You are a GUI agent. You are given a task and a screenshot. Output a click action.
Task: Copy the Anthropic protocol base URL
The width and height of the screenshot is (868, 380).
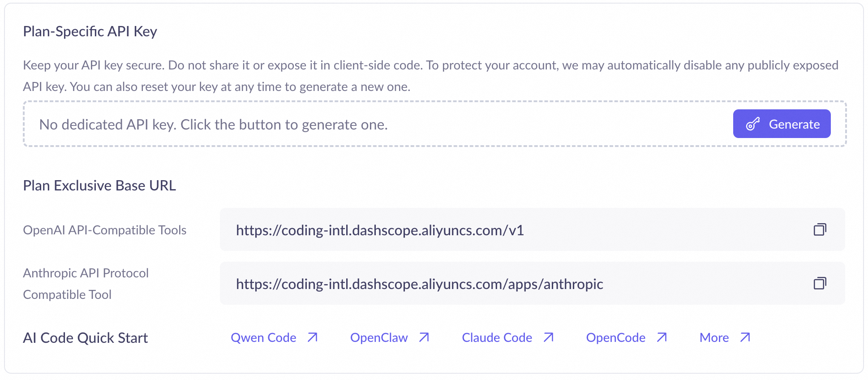point(820,284)
